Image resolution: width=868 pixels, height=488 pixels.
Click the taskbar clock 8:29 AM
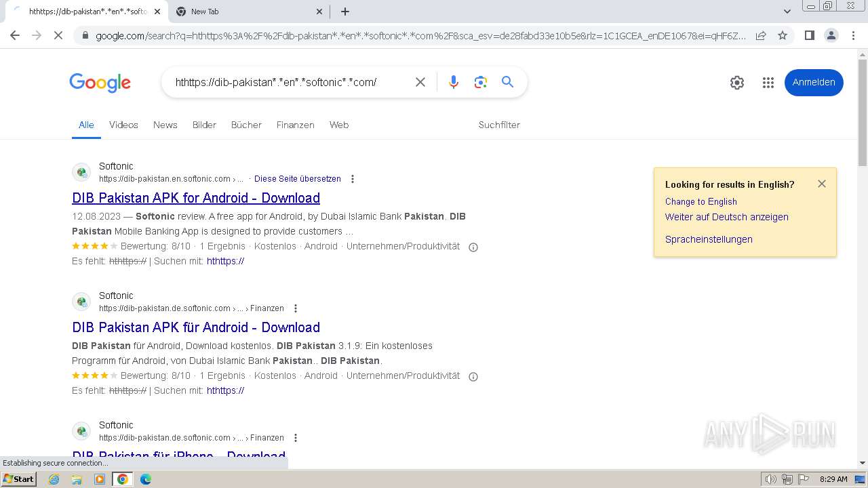pyautogui.click(x=833, y=479)
